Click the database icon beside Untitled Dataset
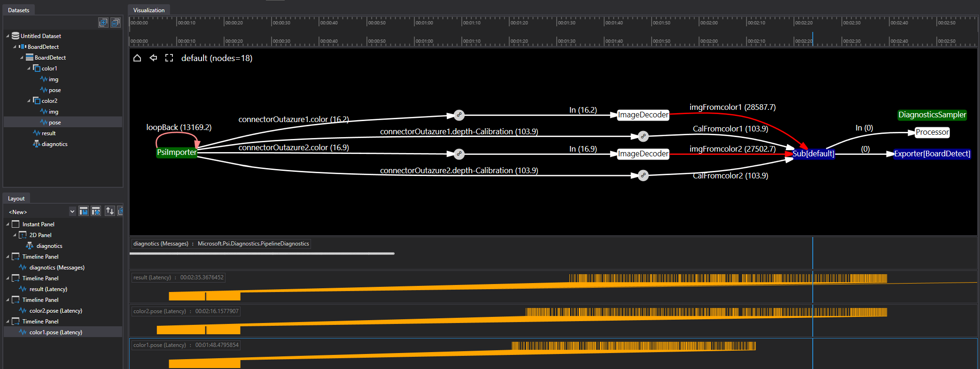The image size is (980, 369). 16,36
